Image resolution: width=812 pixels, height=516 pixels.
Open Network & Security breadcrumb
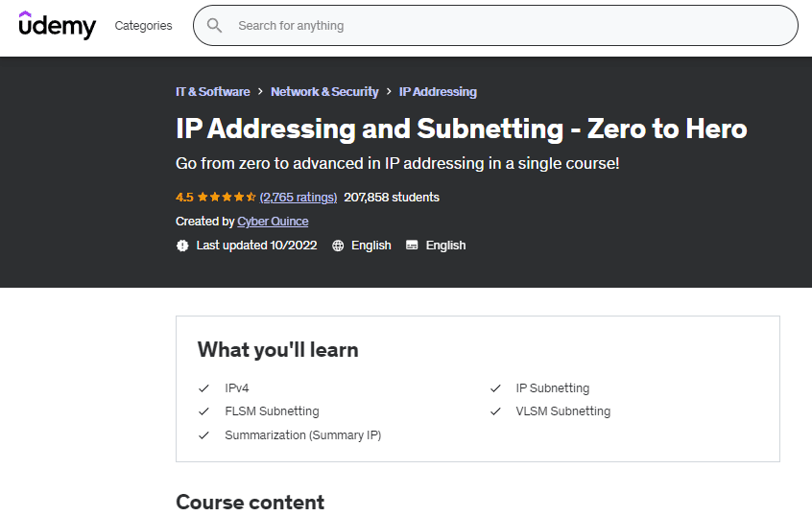click(x=324, y=92)
